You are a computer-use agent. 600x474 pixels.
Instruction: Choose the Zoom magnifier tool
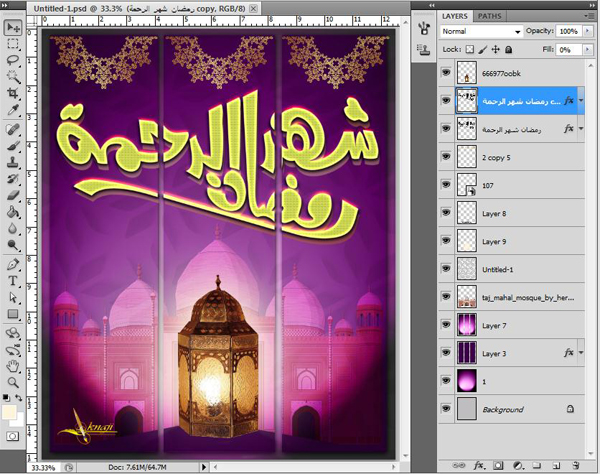coord(14,381)
